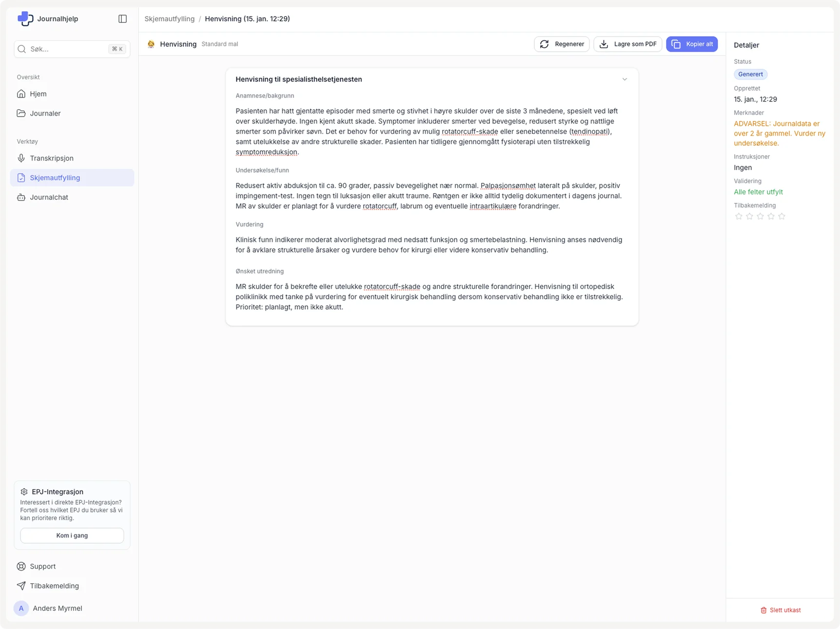840x629 pixels.
Task: Click the Kom i gang button
Action: tap(72, 535)
